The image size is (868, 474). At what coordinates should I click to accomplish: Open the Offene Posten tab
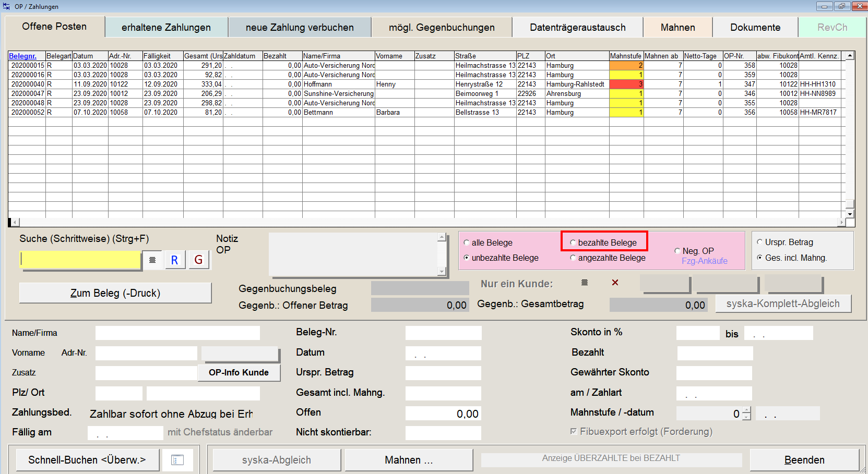pyautogui.click(x=54, y=27)
